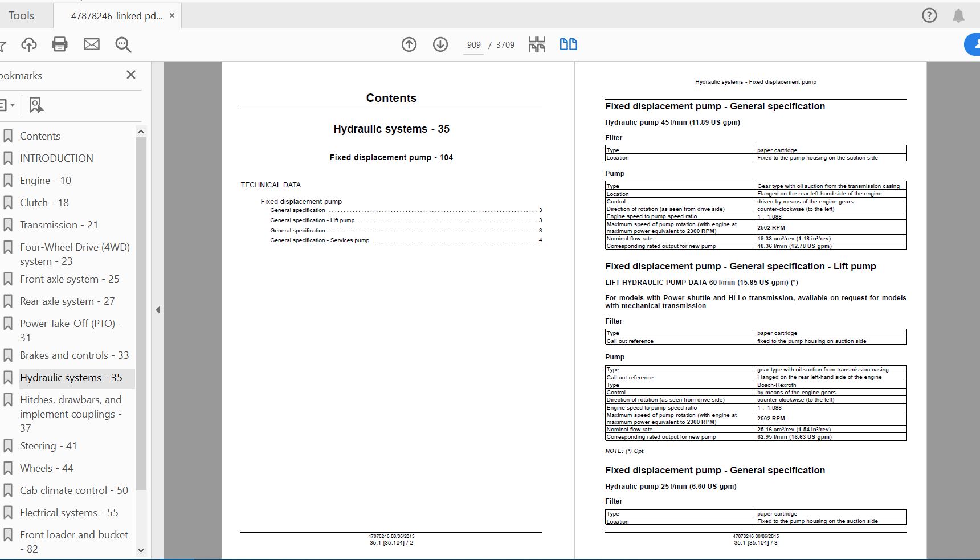Toggle the fit page scrolling mode icon
The height and width of the screenshot is (560, 980).
[537, 44]
